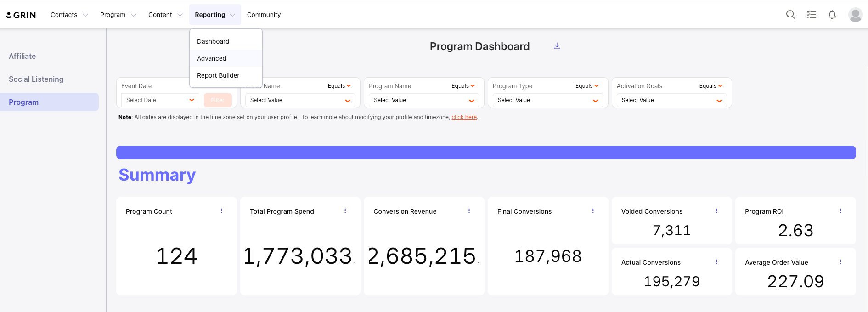Screen dimensions: 868x312
Task: Select Program sidebar tab
Action: [x=49, y=102]
